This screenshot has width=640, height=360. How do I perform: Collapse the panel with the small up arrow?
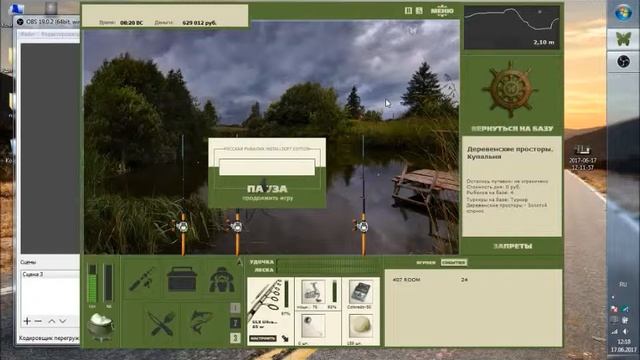[x=240, y=262]
